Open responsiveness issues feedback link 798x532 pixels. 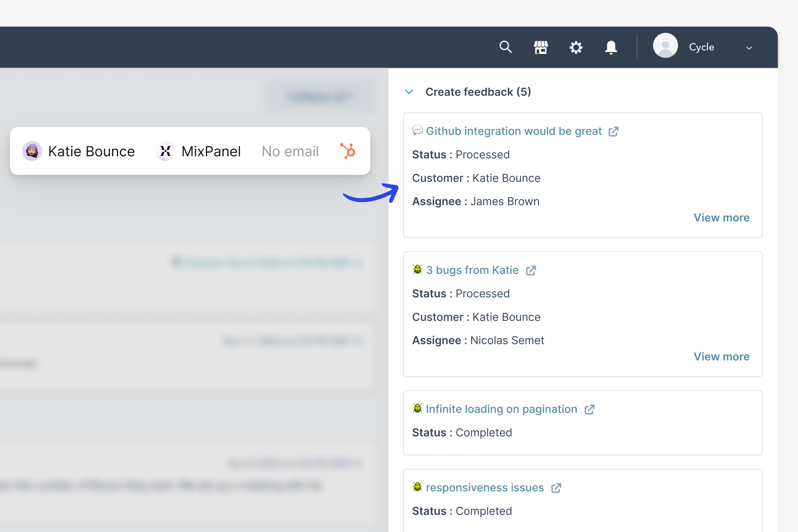point(484,487)
